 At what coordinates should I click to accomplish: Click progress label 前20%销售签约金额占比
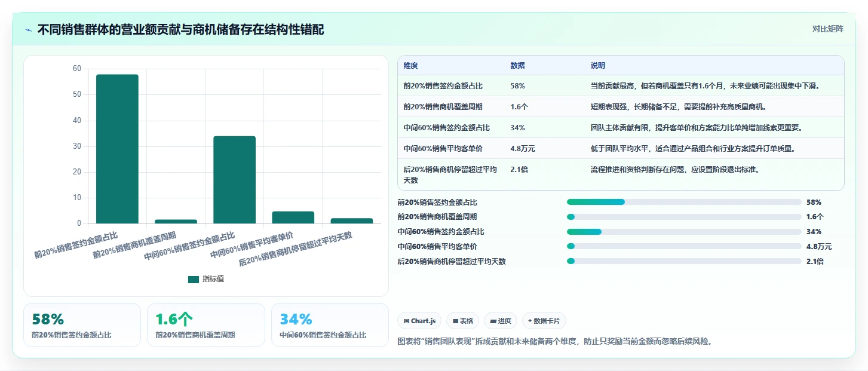pos(437,203)
